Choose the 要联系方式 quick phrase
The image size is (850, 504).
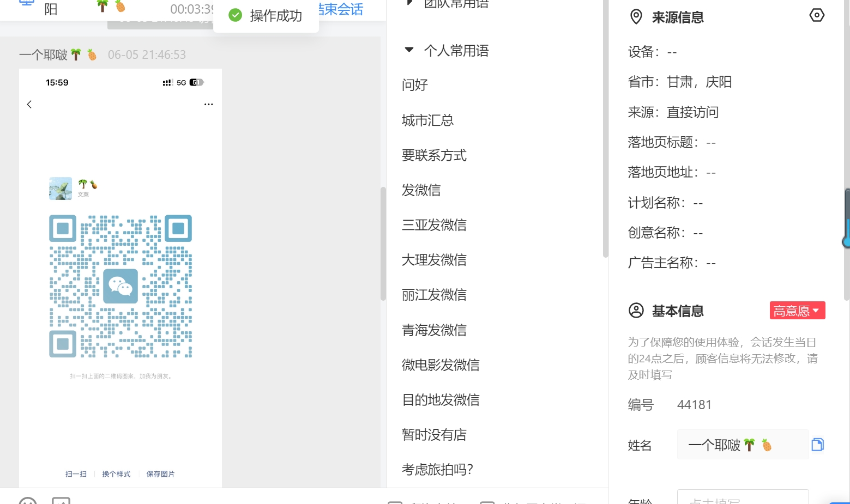click(x=434, y=155)
